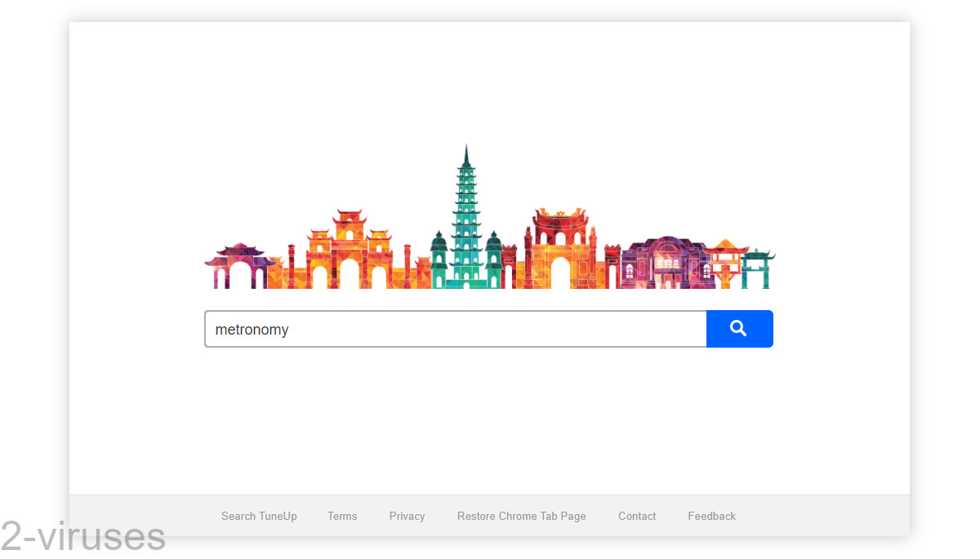Select Restore Chrome Tab Page link

521,516
